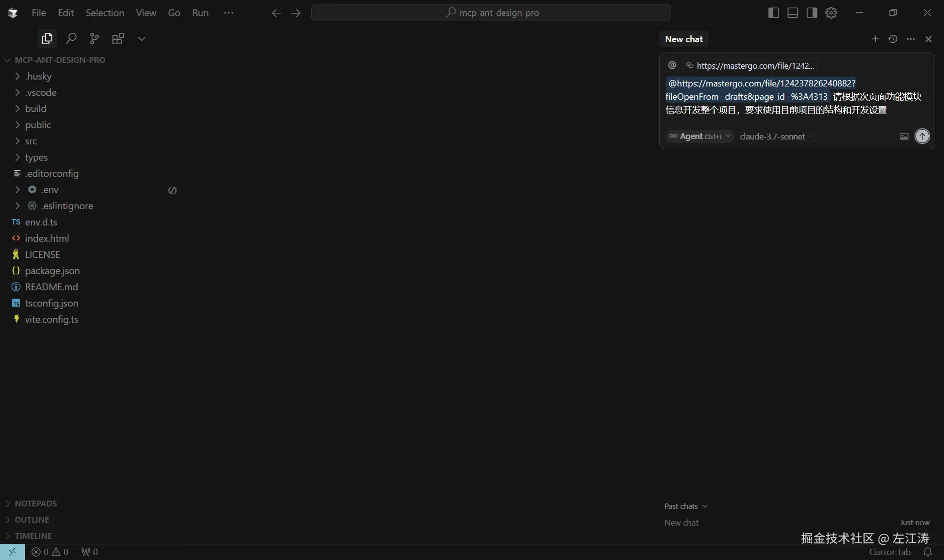
Task: Open the Extensions icon in the sidebar
Action: tap(118, 38)
